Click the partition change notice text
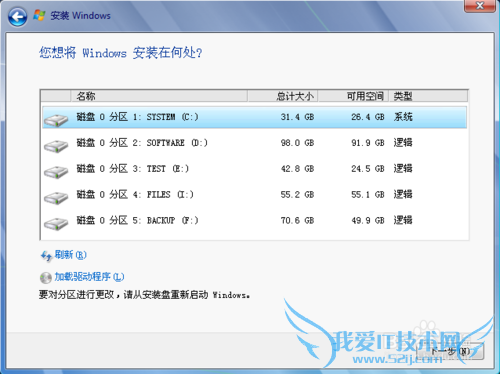The image size is (500, 374). tap(144, 295)
